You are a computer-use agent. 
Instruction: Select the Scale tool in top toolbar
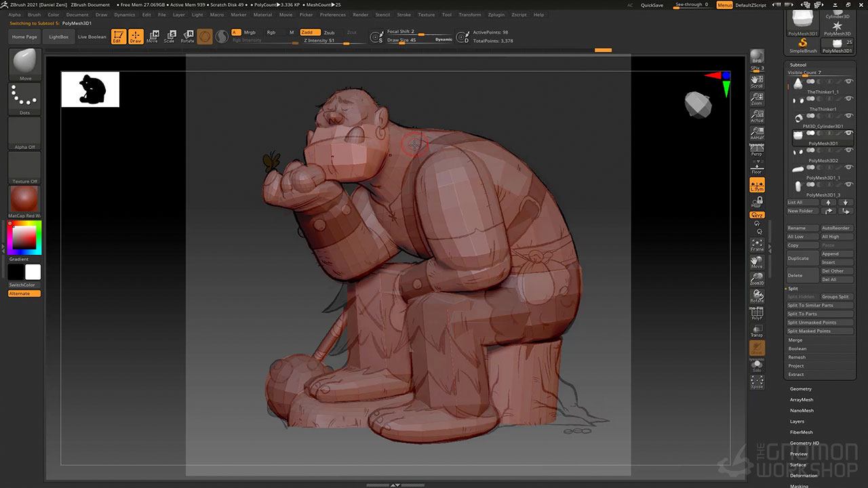click(170, 37)
